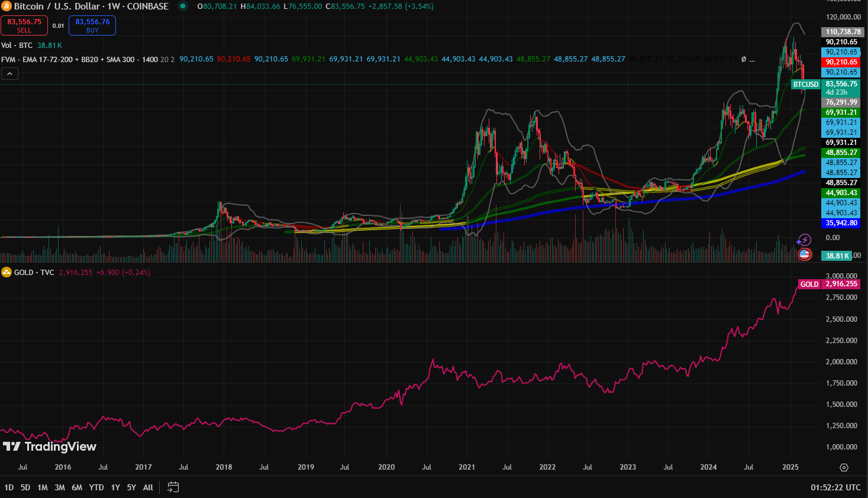This screenshot has height=498, width=868.
Task: Click the 2025 label on the time axis
Action: (x=790, y=467)
